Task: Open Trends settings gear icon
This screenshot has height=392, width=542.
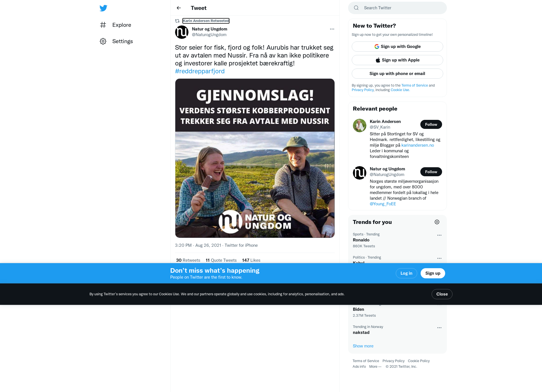Action: 437,222
